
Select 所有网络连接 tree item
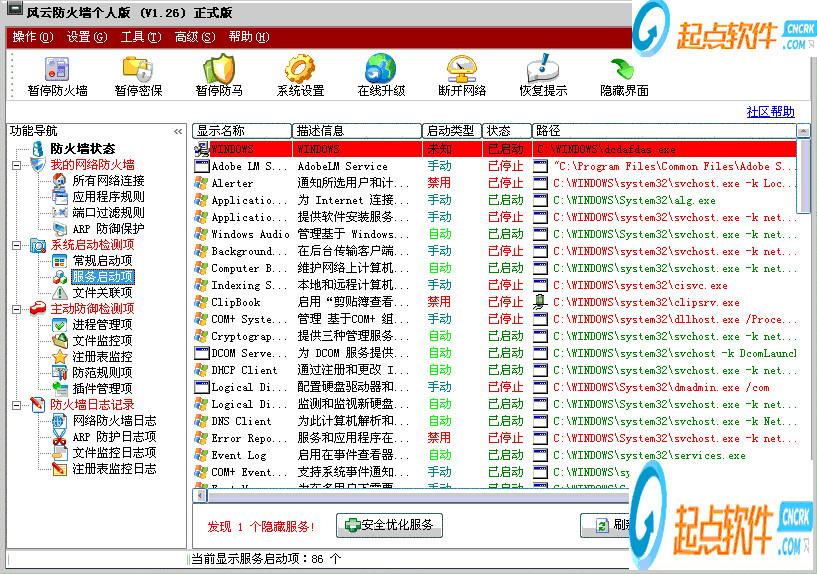(108, 181)
